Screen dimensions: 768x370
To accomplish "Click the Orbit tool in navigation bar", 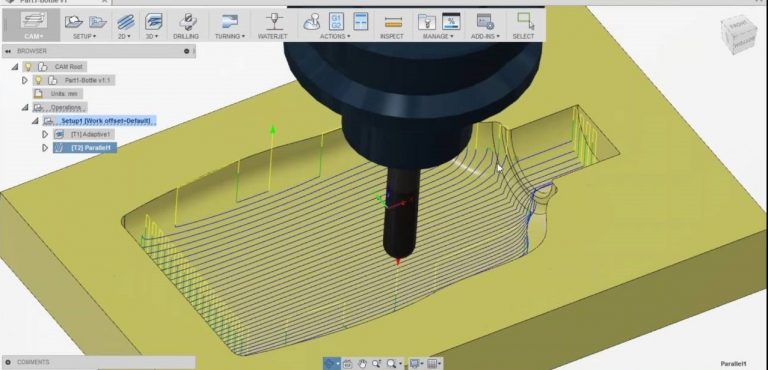I will (330, 364).
